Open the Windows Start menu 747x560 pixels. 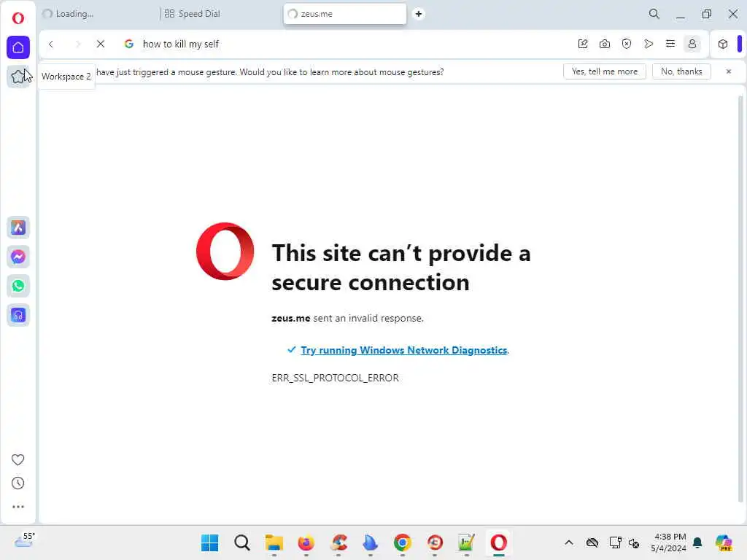209,542
